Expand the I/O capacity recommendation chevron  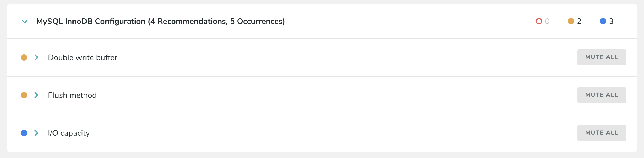(x=36, y=133)
